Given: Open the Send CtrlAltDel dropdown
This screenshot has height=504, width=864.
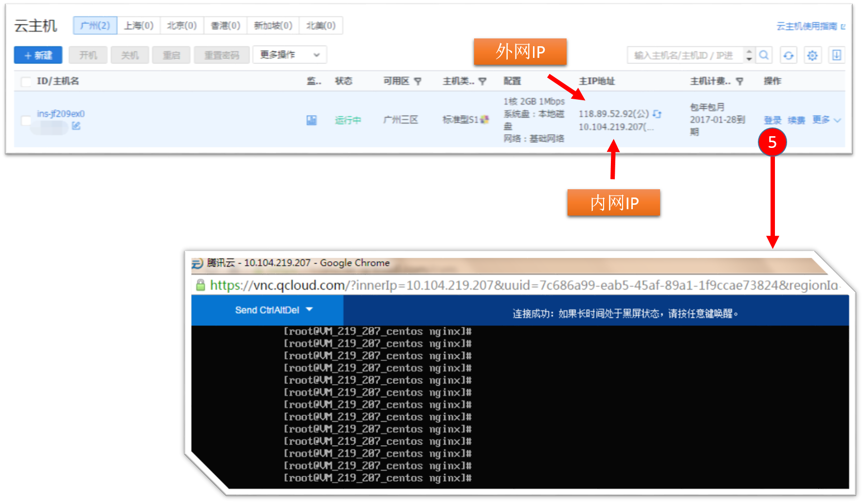Looking at the screenshot, I should [267, 310].
